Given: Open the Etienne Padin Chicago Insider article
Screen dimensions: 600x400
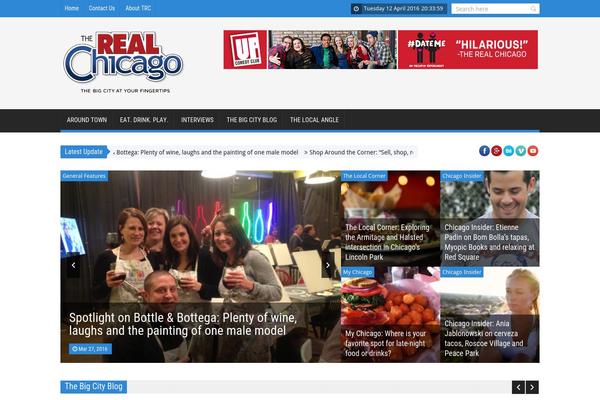Looking at the screenshot, I should [489, 242].
